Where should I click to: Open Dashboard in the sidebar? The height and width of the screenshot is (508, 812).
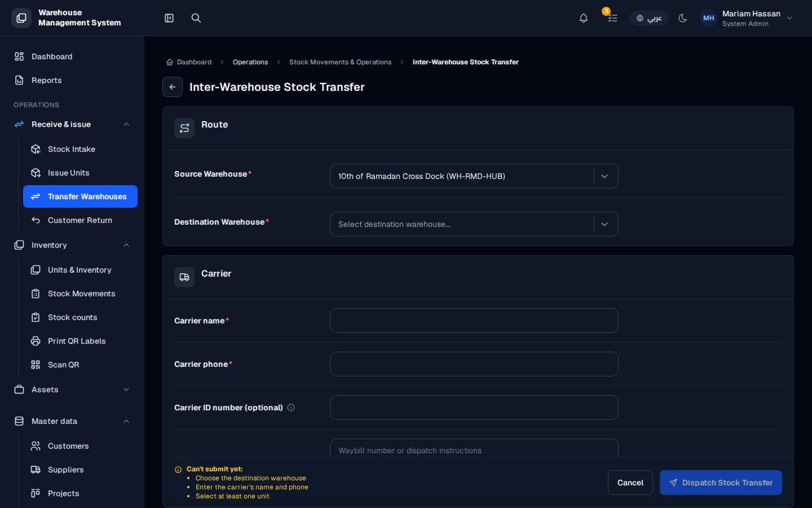pos(72,56)
